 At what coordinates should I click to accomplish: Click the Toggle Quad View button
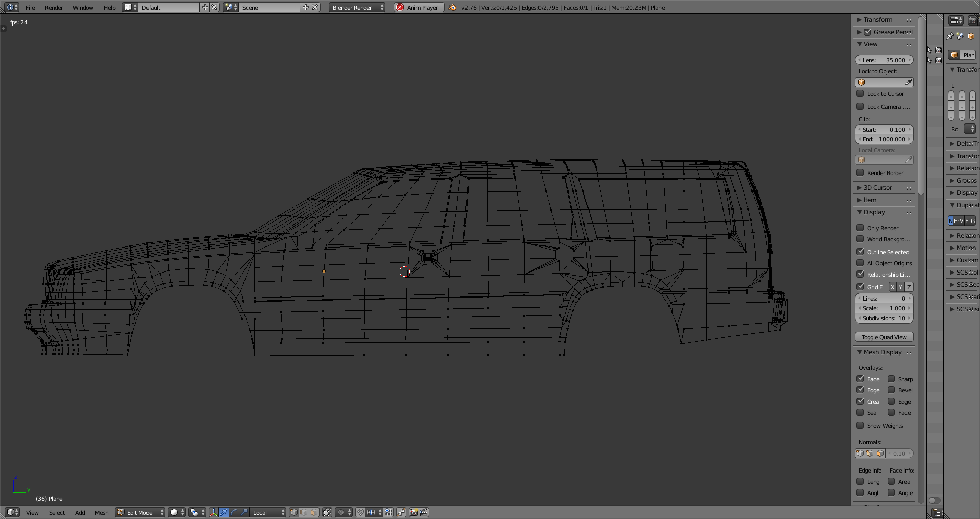[884, 337]
